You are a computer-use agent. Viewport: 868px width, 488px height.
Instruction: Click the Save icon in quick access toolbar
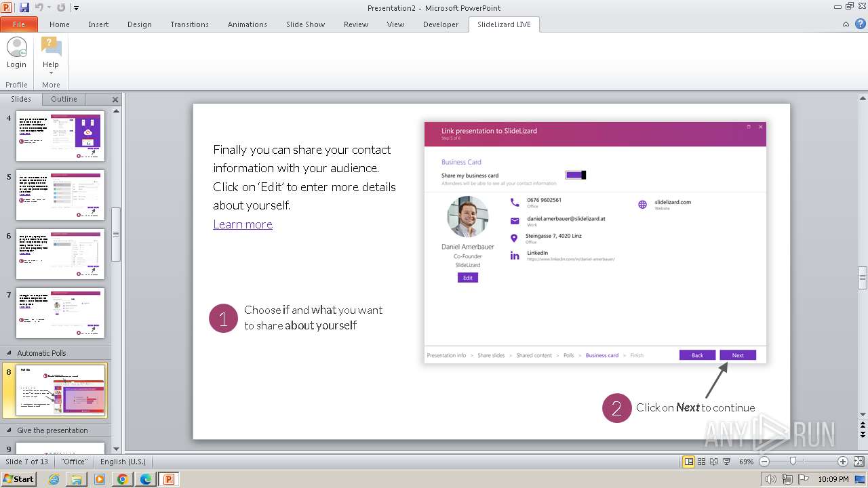tap(24, 7)
